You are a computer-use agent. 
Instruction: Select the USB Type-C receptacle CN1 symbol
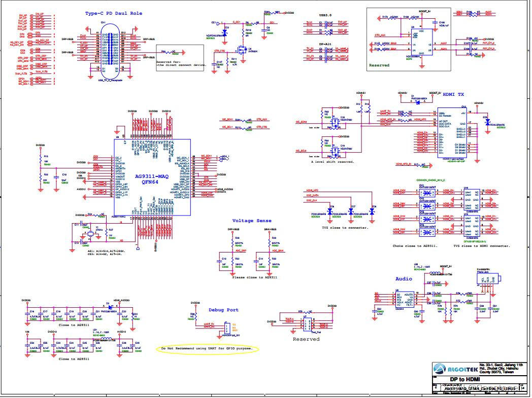110,51
